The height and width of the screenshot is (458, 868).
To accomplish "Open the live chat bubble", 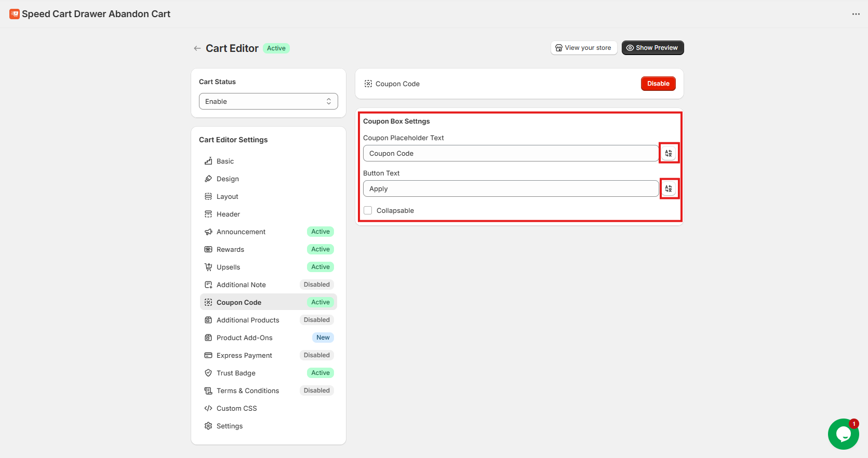I will pyautogui.click(x=843, y=434).
